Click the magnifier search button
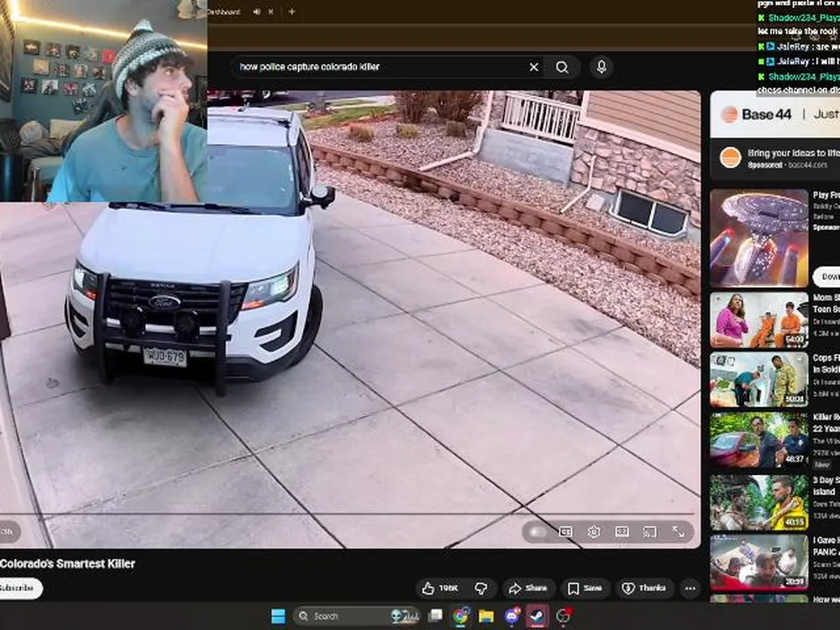840x630 pixels. pyautogui.click(x=562, y=67)
